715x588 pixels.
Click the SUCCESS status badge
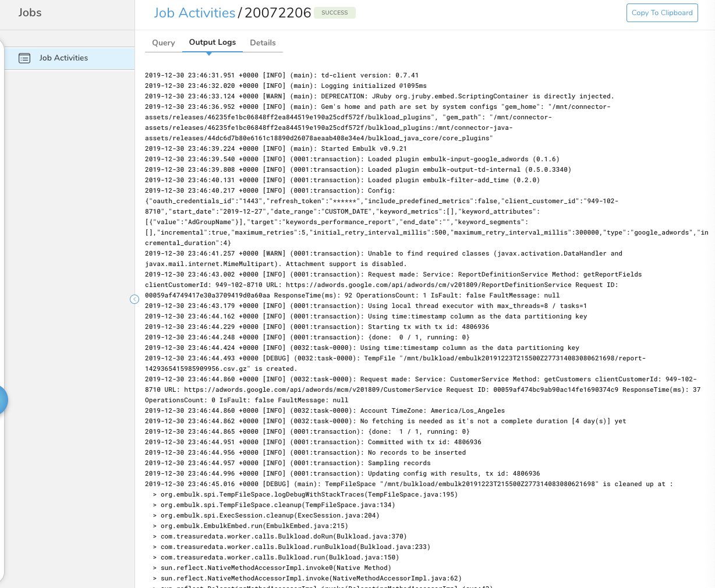(x=334, y=13)
